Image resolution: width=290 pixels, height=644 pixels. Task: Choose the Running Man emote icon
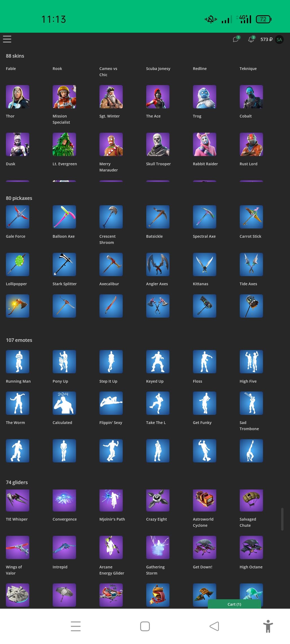(x=17, y=362)
